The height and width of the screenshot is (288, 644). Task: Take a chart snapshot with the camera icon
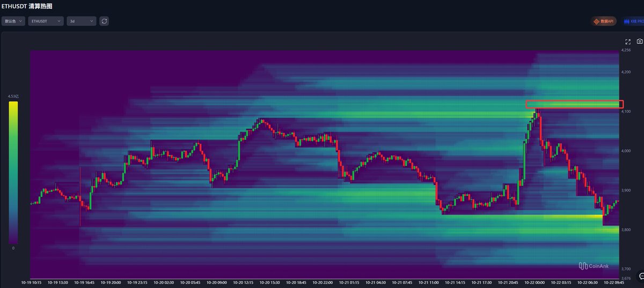(x=640, y=41)
